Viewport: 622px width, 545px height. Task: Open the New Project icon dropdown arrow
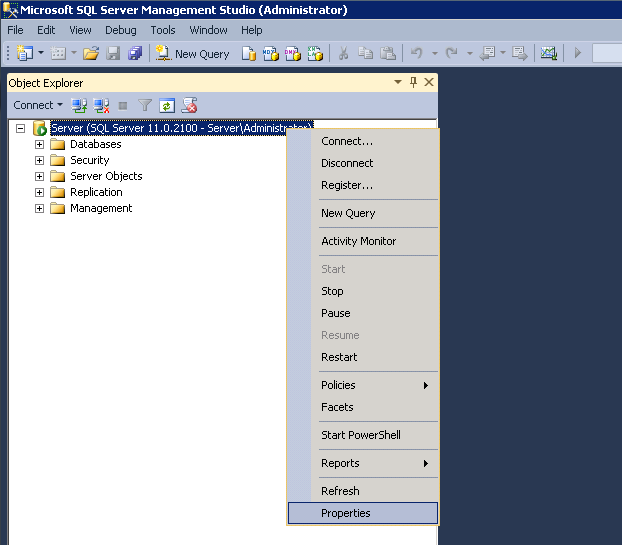41,52
